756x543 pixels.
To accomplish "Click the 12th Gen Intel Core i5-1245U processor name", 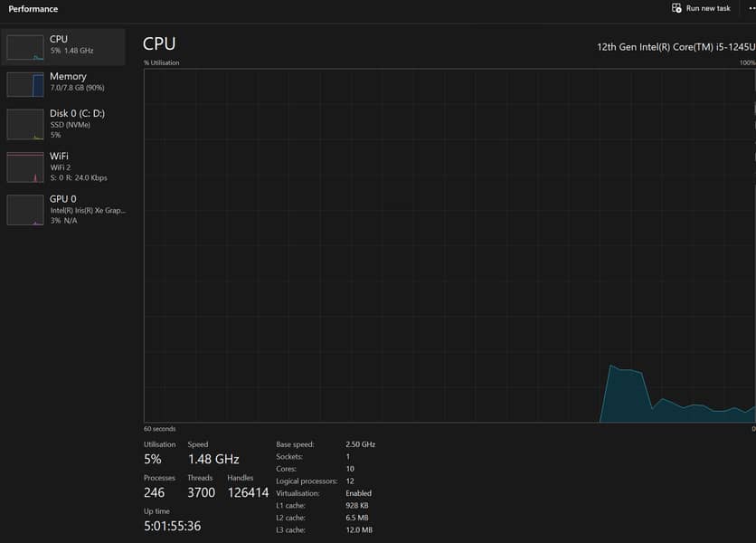I will [x=676, y=47].
